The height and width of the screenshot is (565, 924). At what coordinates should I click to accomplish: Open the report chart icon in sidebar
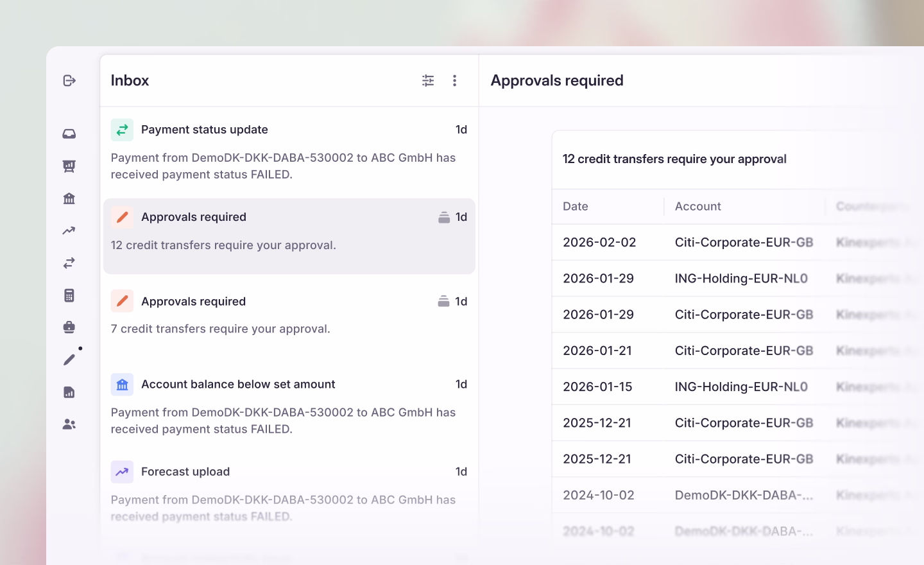(69, 392)
